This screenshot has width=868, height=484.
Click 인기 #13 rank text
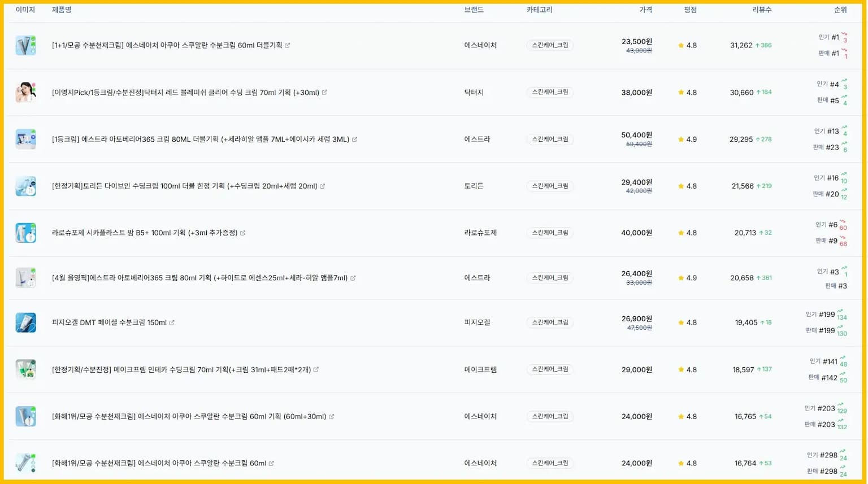pos(826,131)
